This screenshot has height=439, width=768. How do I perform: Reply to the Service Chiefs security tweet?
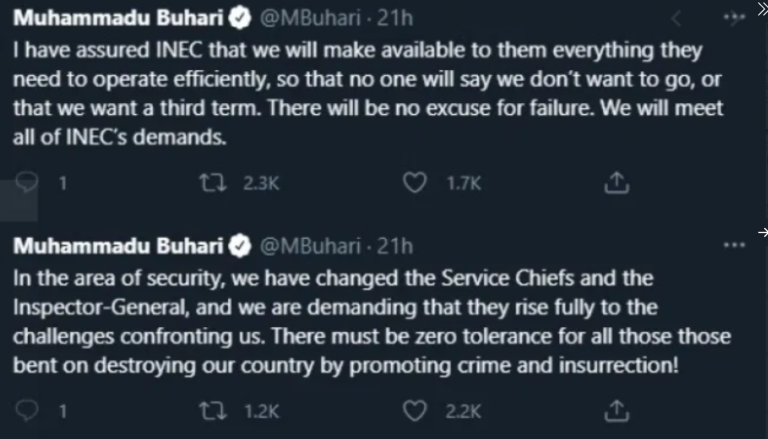[26, 411]
